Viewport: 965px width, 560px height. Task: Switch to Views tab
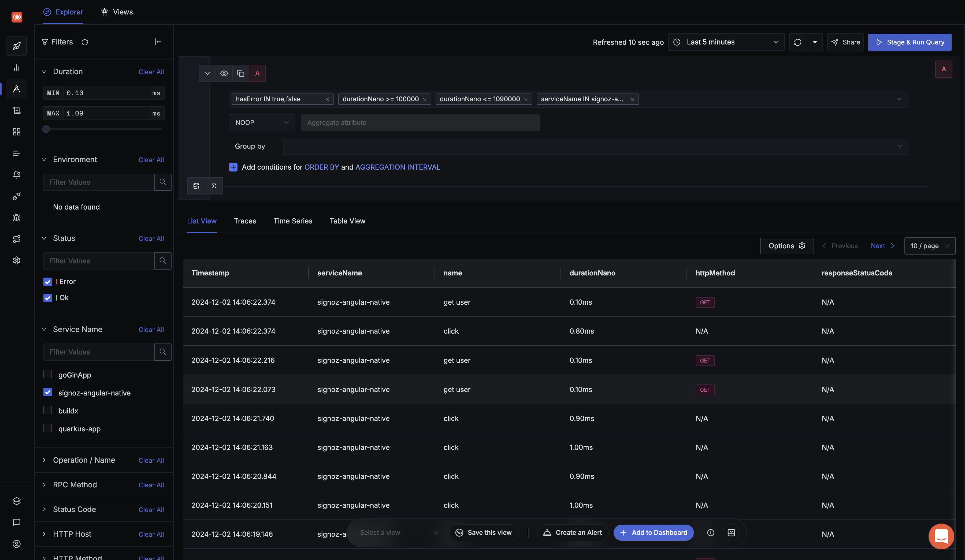117,12
